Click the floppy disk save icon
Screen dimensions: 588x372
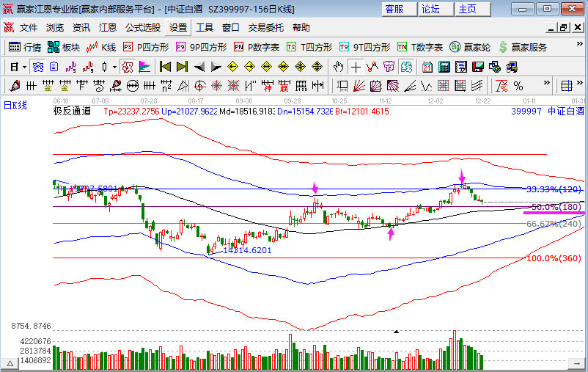click(478, 68)
